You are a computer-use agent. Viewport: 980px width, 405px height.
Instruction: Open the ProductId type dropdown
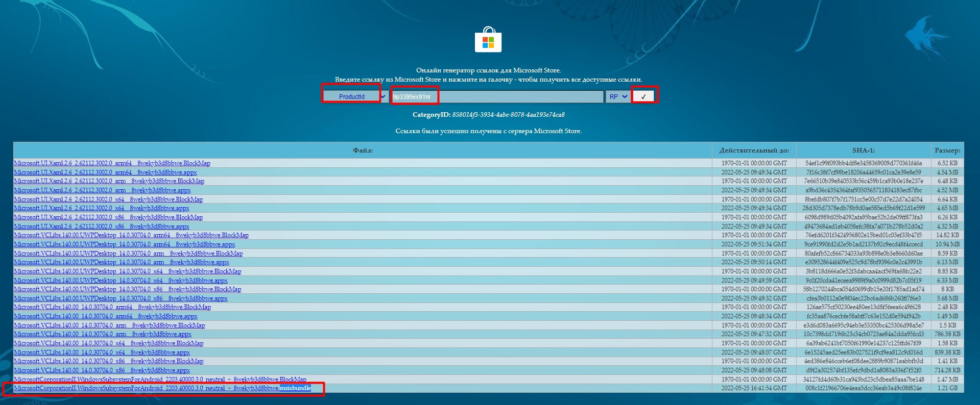pos(355,96)
